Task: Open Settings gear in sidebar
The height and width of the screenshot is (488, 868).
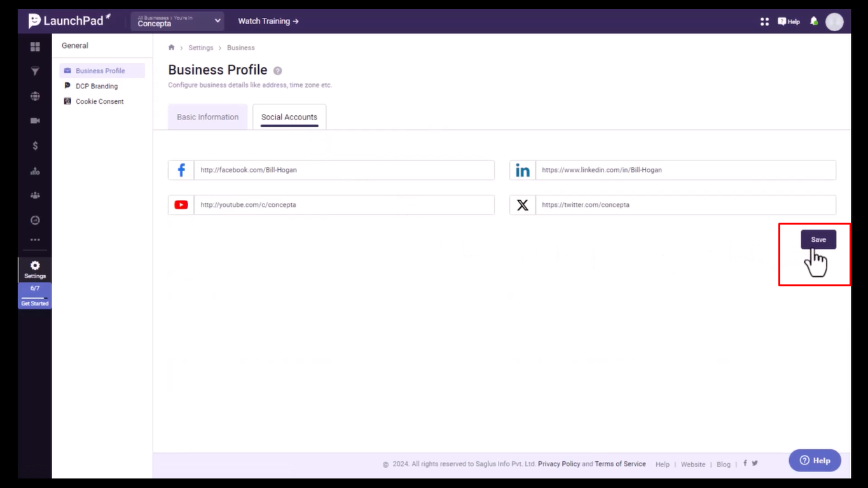Action: click(x=35, y=269)
